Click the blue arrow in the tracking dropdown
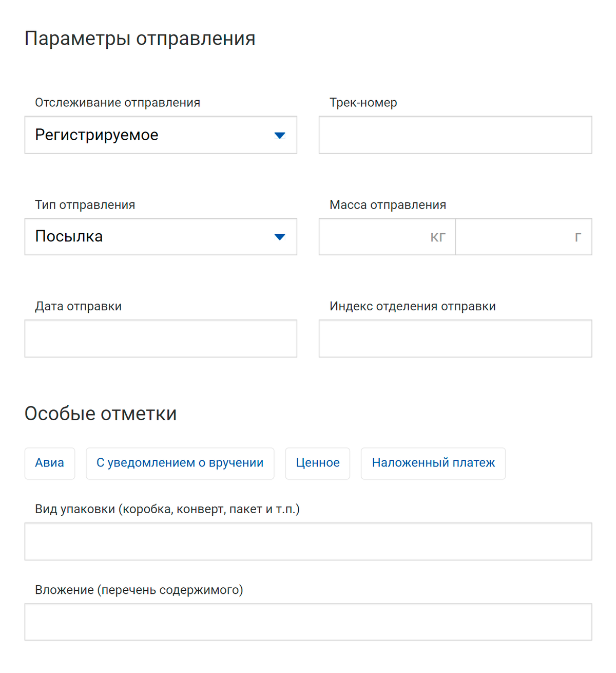This screenshot has height=673, width=616. (279, 136)
